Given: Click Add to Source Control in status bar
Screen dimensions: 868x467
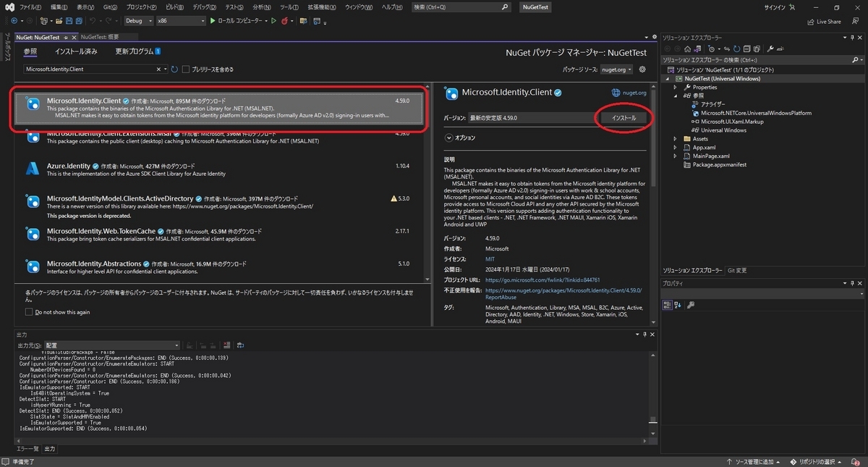Looking at the screenshot, I should [x=754, y=461].
